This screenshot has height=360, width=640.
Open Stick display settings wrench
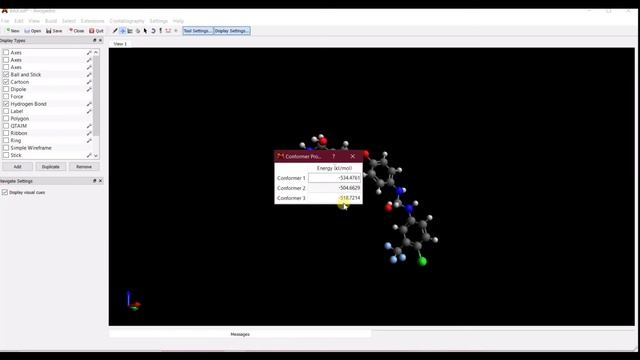click(x=89, y=156)
